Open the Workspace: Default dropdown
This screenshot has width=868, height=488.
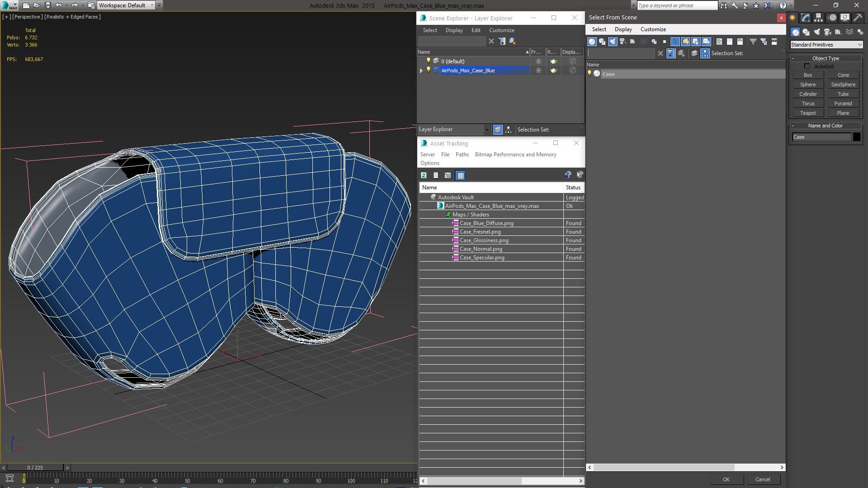click(x=126, y=5)
